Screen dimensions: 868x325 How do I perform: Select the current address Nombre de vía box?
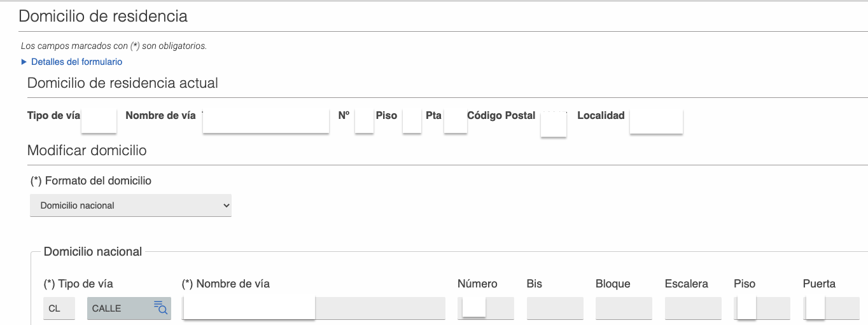(265, 121)
